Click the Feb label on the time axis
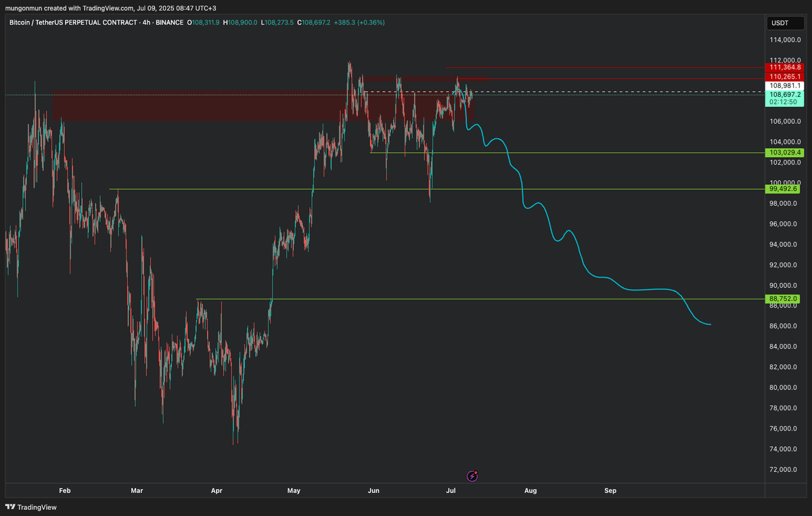This screenshot has width=812, height=516. pyautogui.click(x=65, y=489)
